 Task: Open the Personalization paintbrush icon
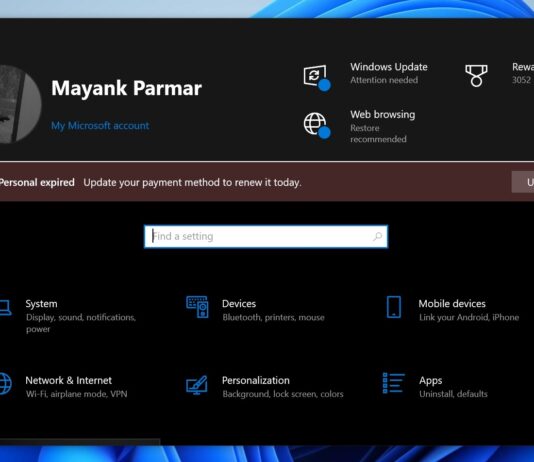197,385
